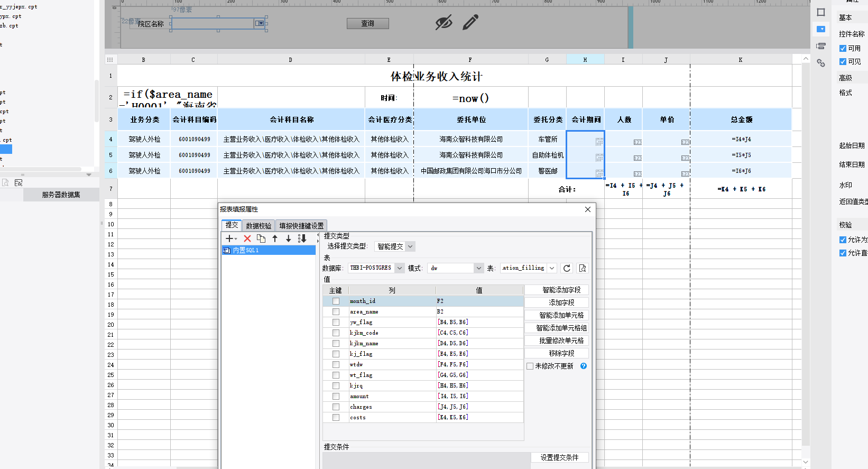Select 内置SQL1 in submit list
The height and width of the screenshot is (469, 868).
coord(269,250)
